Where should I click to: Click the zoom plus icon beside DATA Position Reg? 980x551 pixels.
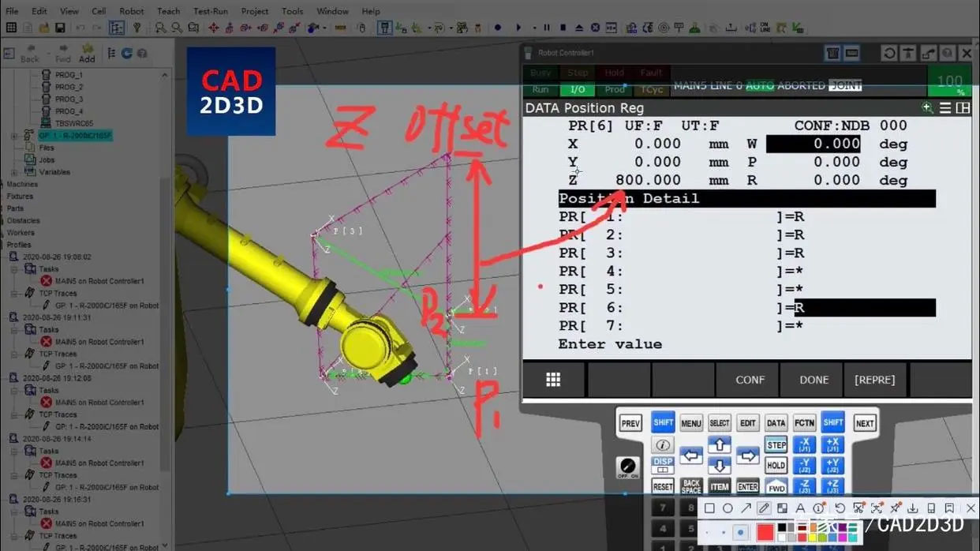[927, 108]
